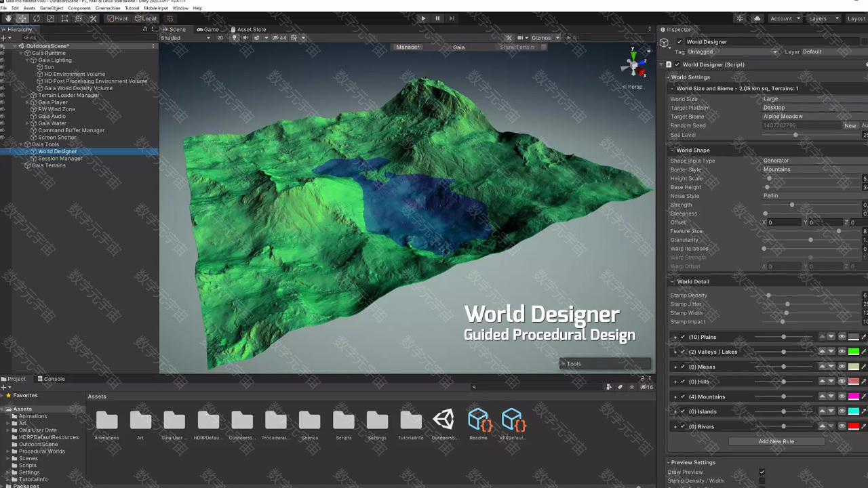The image size is (868, 488).
Task: Toggle scene audio speaker icon
Action: (245, 38)
